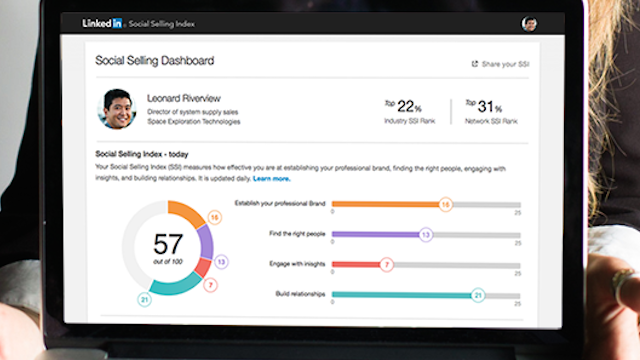
Task: Click the Establish your professional Brand label
Action: click(x=280, y=203)
